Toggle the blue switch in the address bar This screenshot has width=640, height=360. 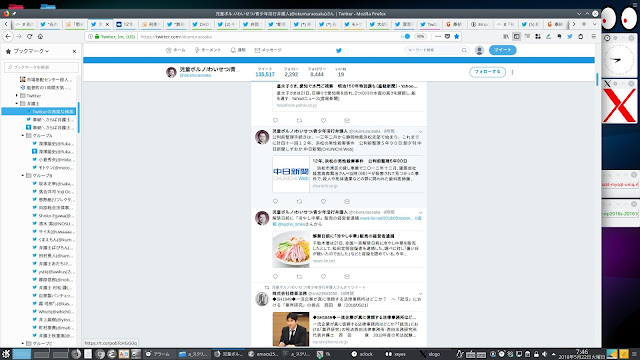tap(406, 36)
